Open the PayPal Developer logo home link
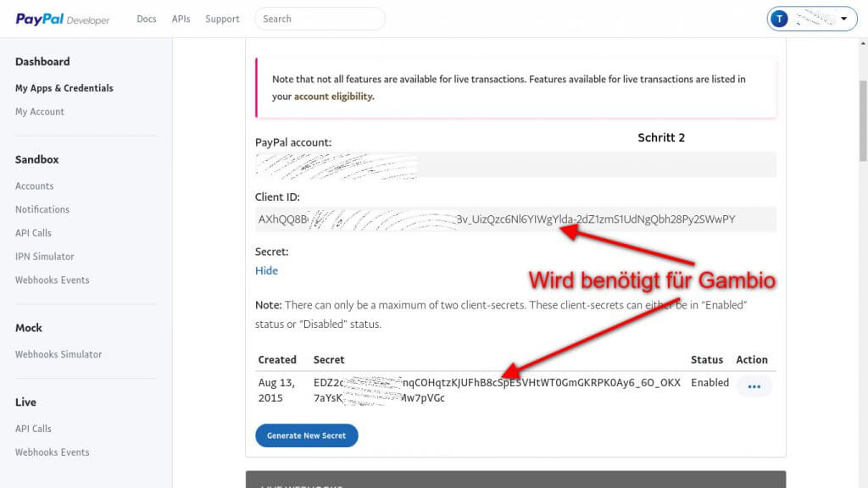This screenshot has height=488, width=868. [x=63, y=19]
